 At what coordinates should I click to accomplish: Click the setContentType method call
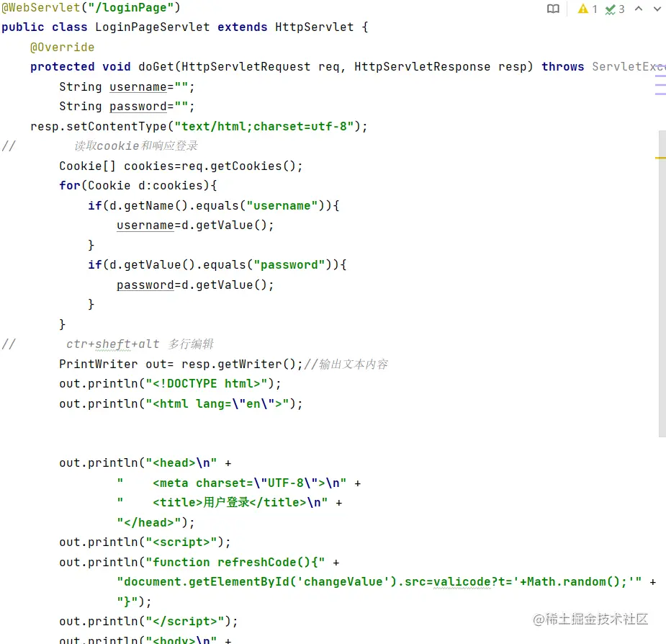click(x=117, y=126)
